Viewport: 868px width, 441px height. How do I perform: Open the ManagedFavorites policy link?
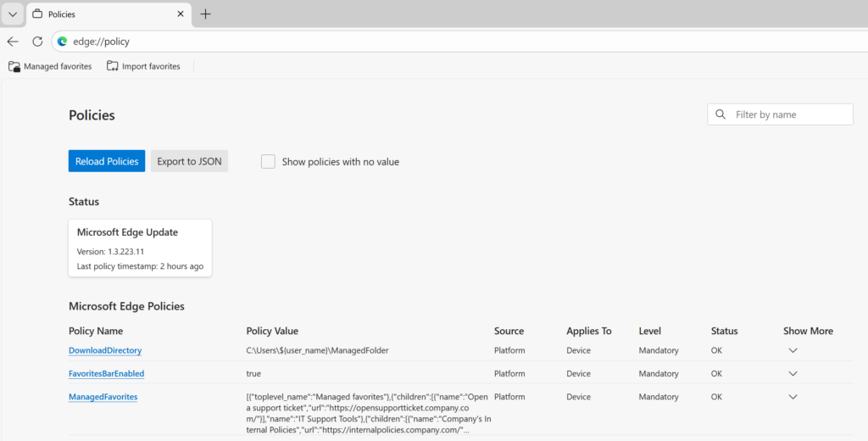(103, 397)
